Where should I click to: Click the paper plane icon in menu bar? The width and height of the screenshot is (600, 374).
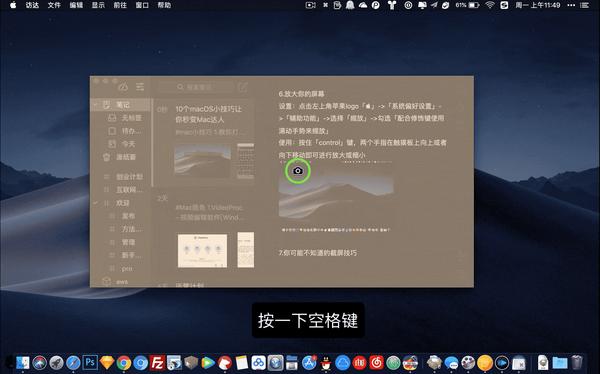434,5
